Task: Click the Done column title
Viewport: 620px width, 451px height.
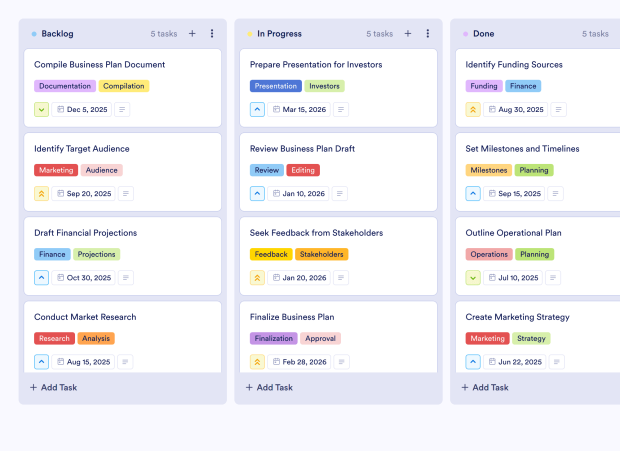Action: (483, 33)
